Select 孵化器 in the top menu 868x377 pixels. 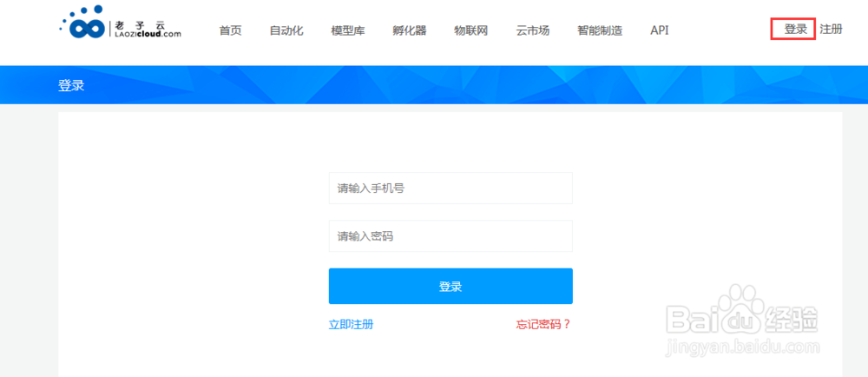[x=410, y=30]
